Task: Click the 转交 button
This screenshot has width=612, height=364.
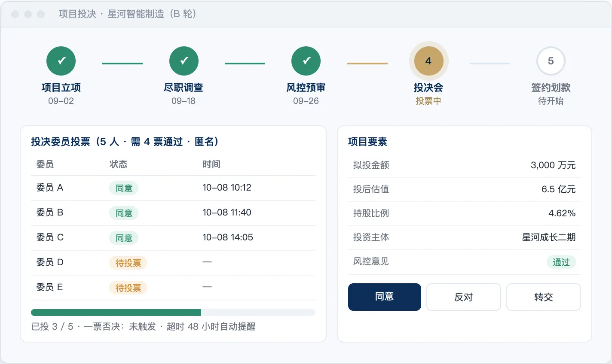Action: click(x=544, y=297)
